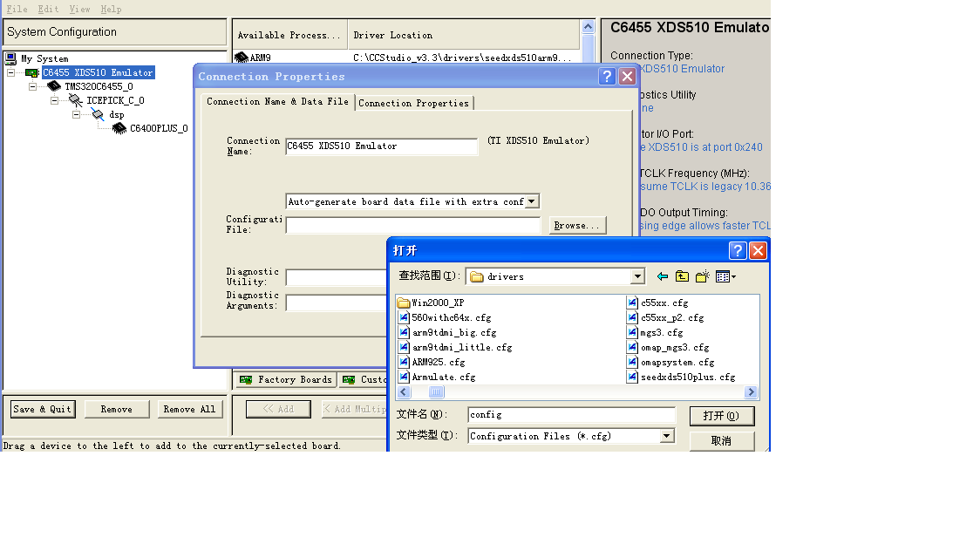Collapse the TMS320C6455_0 tree node

32,86
